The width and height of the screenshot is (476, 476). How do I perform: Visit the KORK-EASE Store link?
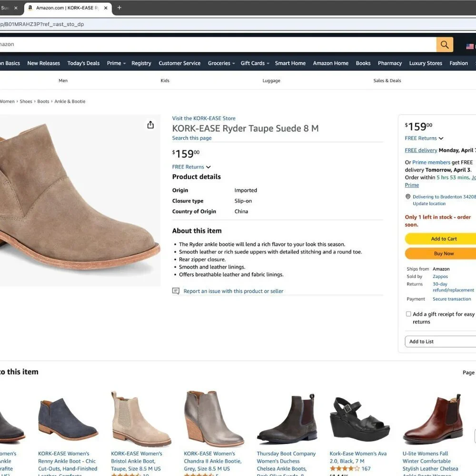coord(204,119)
